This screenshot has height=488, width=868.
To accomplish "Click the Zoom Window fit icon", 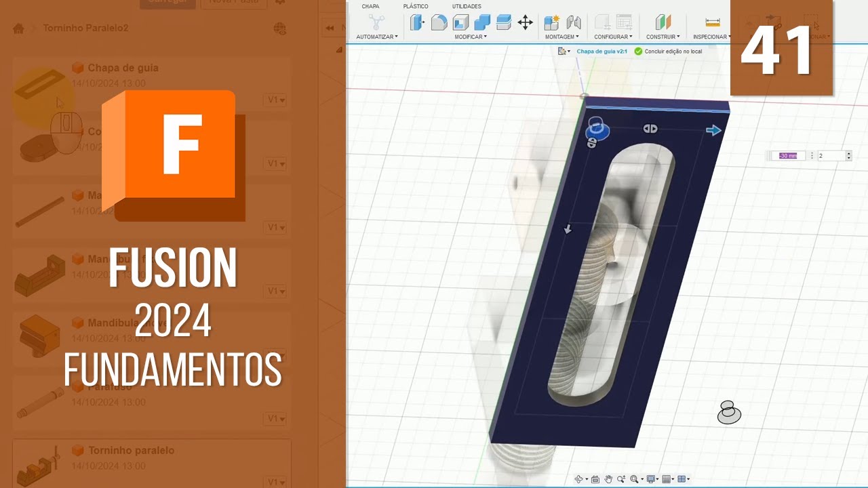I will tap(635, 479).
